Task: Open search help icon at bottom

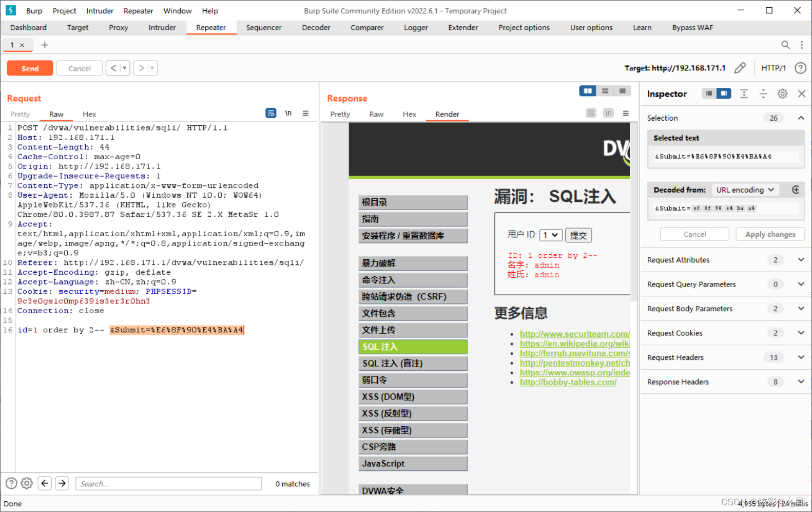Action: click(x=11, y=483)
